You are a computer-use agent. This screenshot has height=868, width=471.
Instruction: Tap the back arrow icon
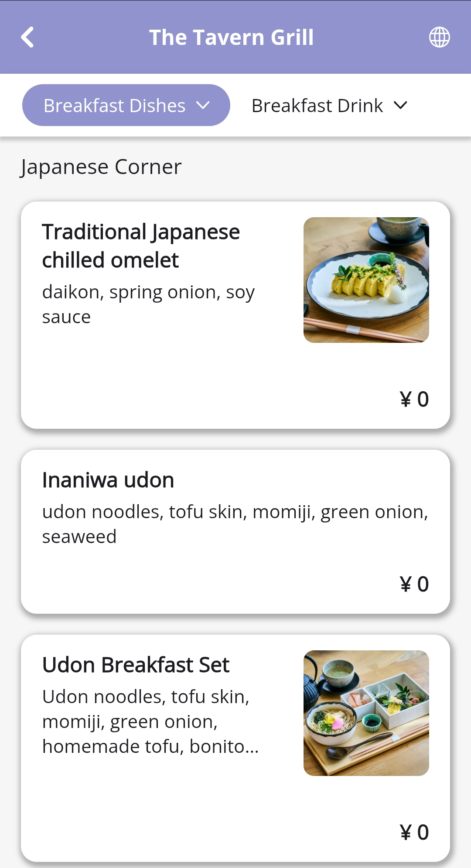tap(27, 37)
